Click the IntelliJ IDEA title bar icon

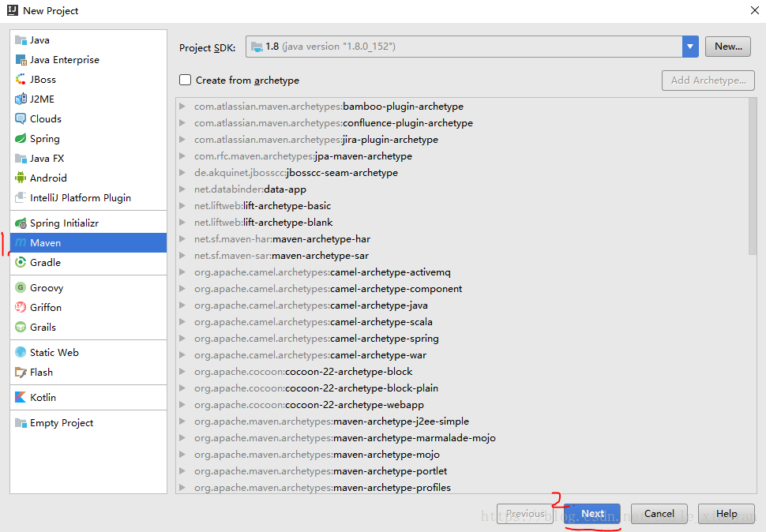[13, 10]
